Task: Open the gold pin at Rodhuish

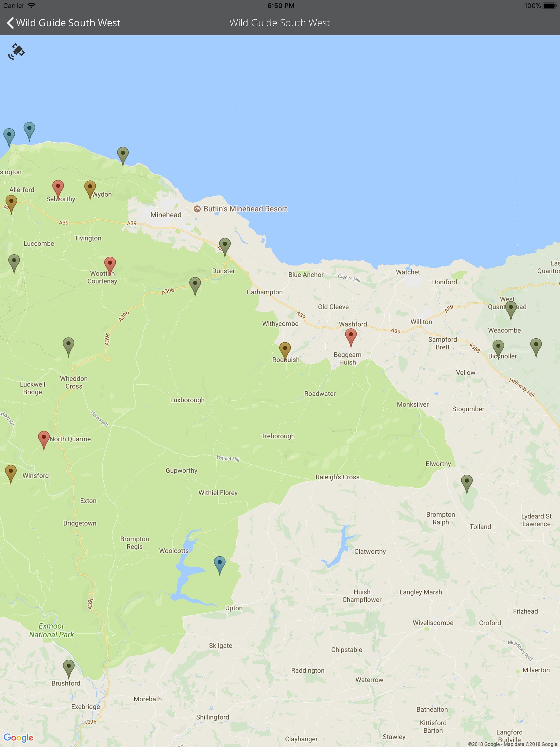Action: (285, 352)
